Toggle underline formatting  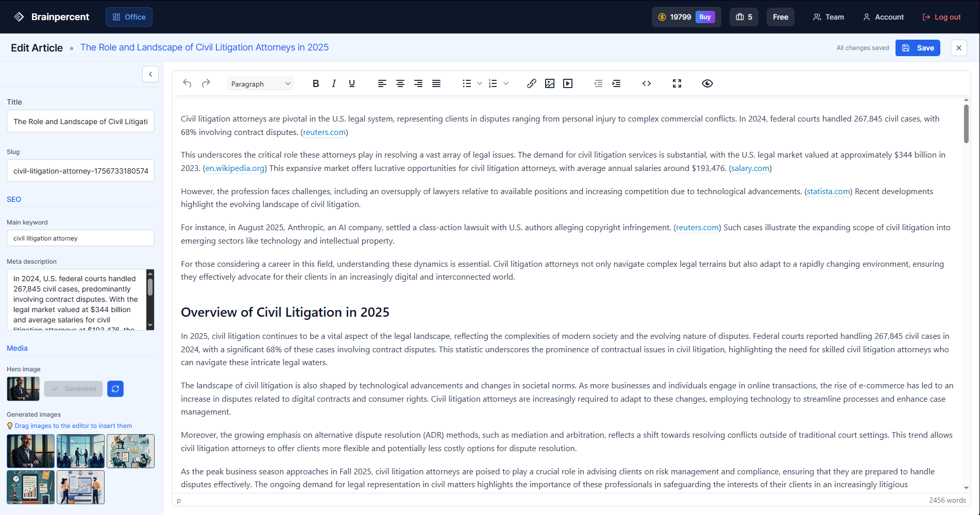coord(352,83)
